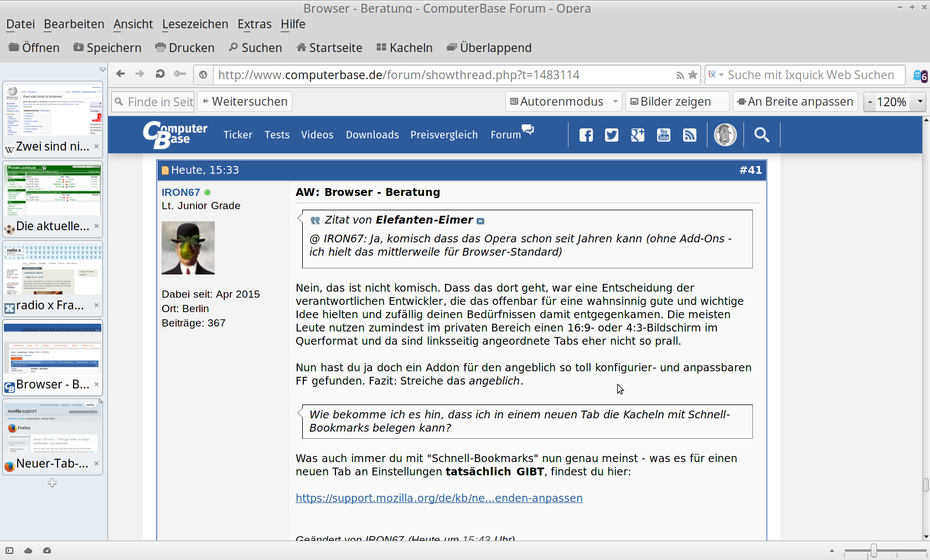The width and height of the screenshot is (930, 560).
Task: Go to Startseite via toolbar
Action: 329,48
